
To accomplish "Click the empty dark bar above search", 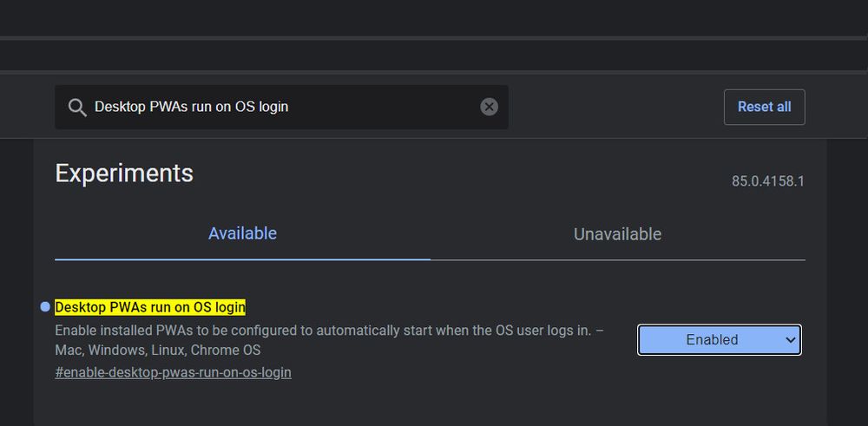I will [x=434, y=56].
